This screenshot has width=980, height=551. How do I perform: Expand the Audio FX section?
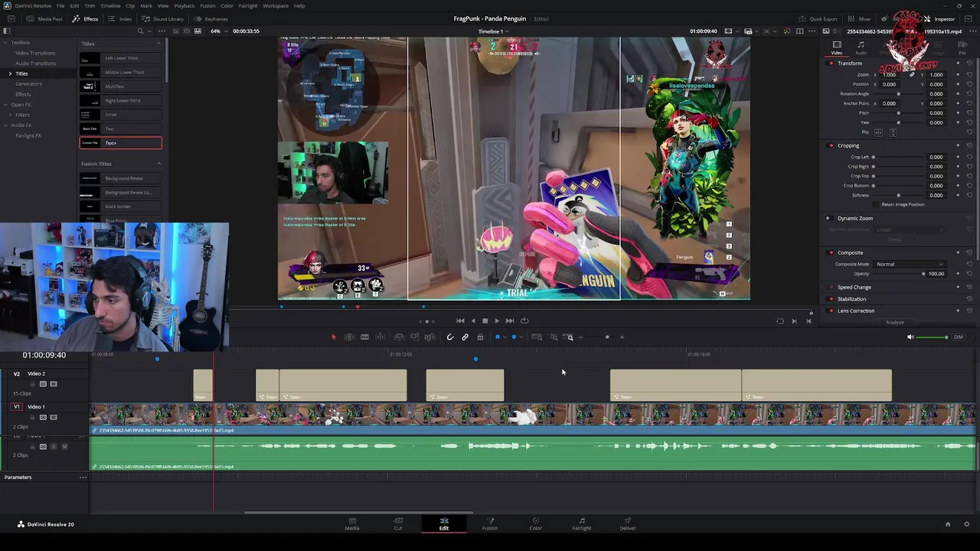pos(5,125)
